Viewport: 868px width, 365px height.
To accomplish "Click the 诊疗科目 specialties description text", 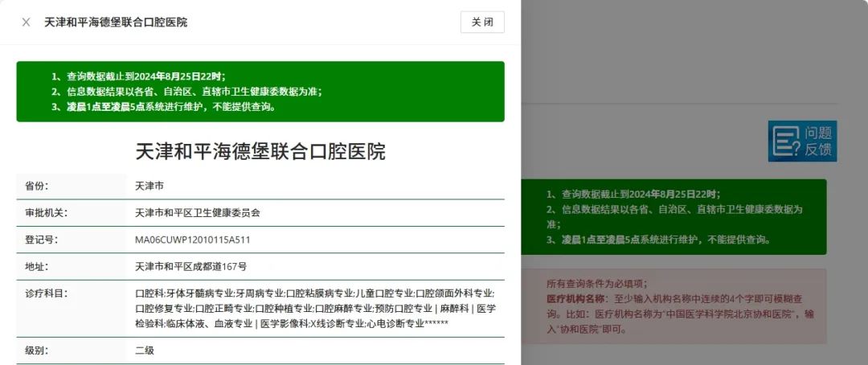I will (x=315, y=308).
